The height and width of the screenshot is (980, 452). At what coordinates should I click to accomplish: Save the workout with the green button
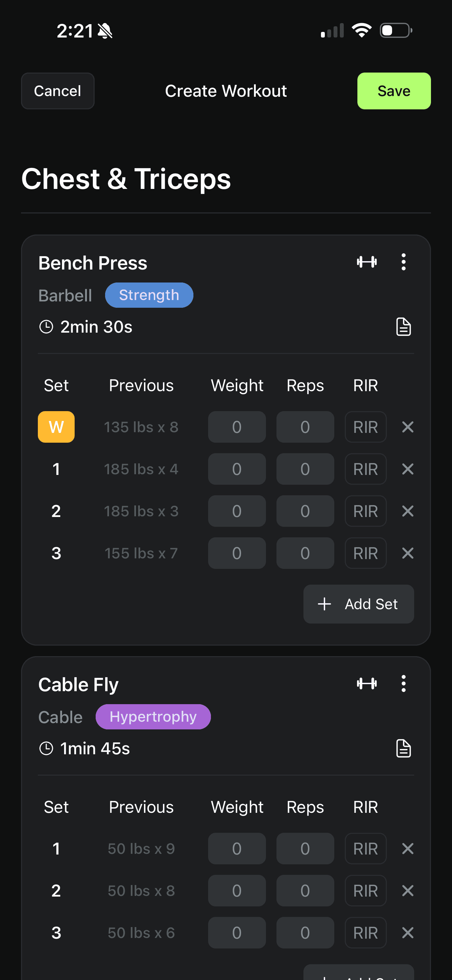[x=394, y=91]
